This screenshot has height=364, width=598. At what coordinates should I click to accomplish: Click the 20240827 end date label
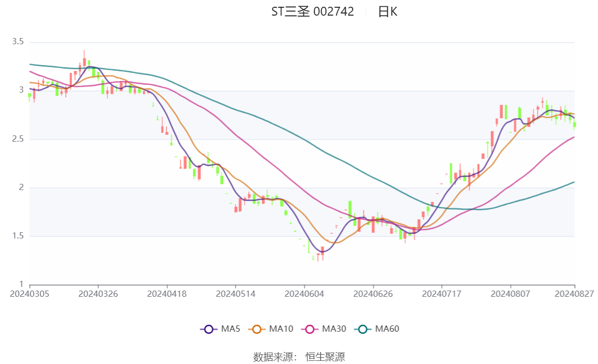click(x=574, y=294)
